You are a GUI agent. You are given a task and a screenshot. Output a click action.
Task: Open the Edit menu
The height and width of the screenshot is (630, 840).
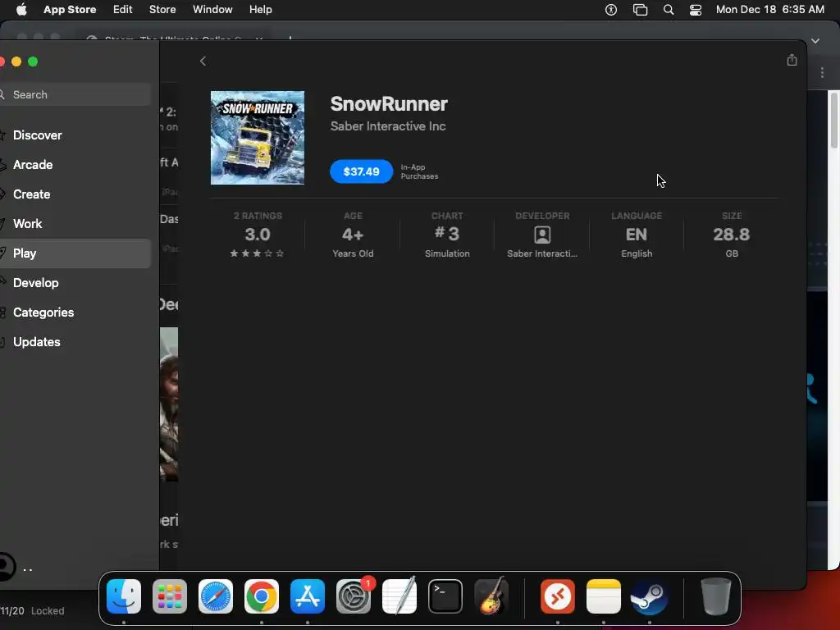[x=123, y=9]
